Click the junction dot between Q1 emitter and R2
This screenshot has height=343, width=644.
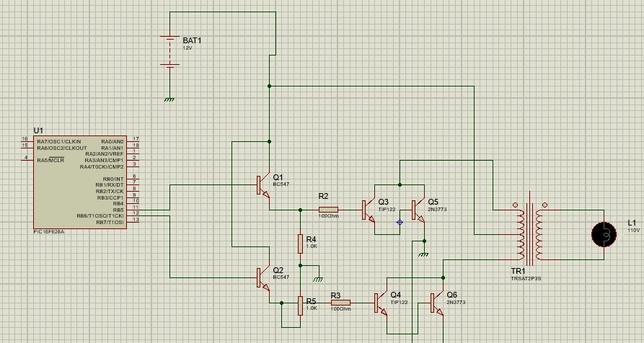[300, 210]
